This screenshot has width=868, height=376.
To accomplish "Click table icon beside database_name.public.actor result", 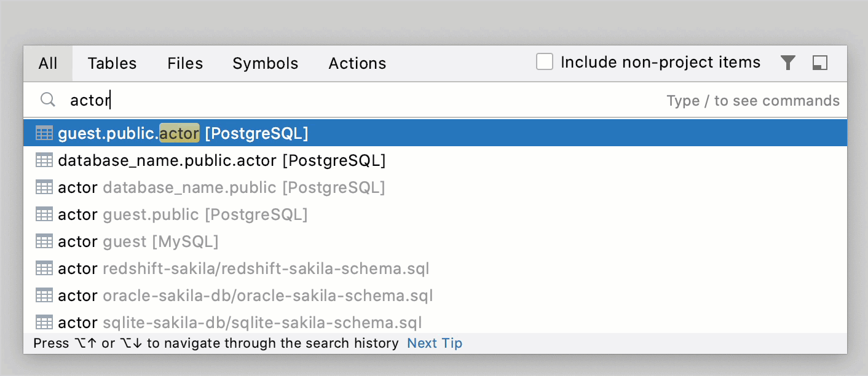I will coord(44,160).
